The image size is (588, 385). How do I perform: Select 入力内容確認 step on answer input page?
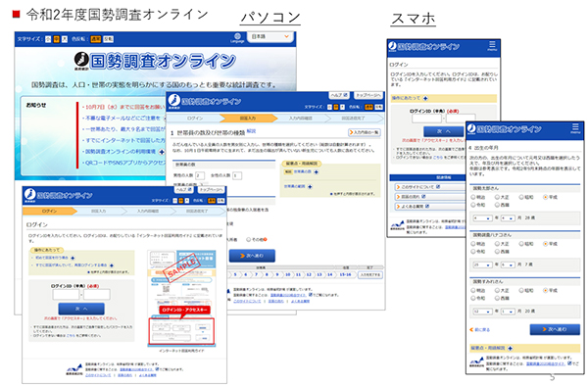tap(301, 119)
